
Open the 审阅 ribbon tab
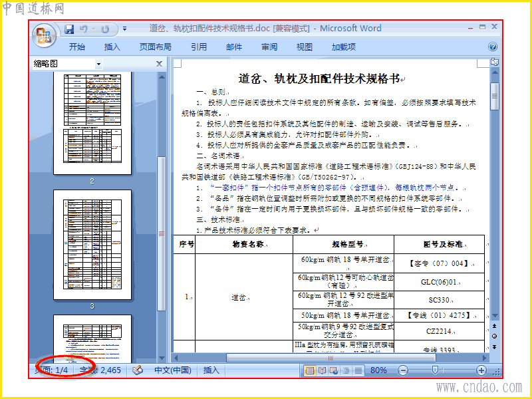269,47
